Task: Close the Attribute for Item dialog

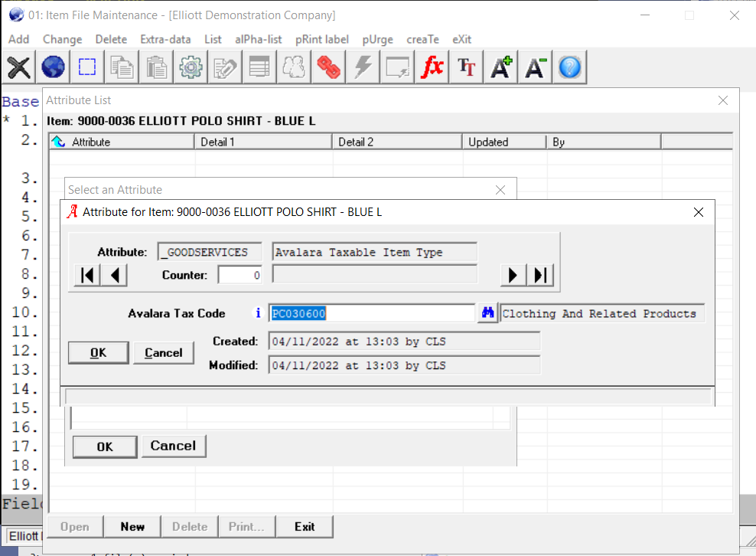Action: coord(698,212)
